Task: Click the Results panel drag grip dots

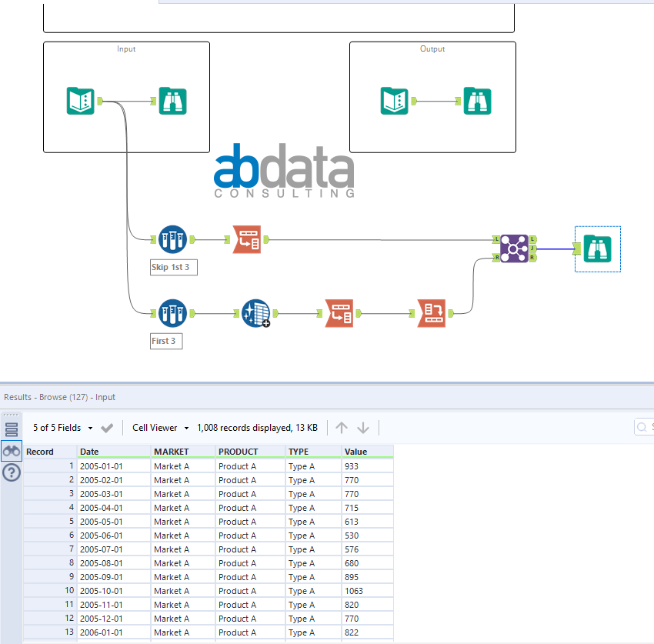Action: [x=11, y=415]
